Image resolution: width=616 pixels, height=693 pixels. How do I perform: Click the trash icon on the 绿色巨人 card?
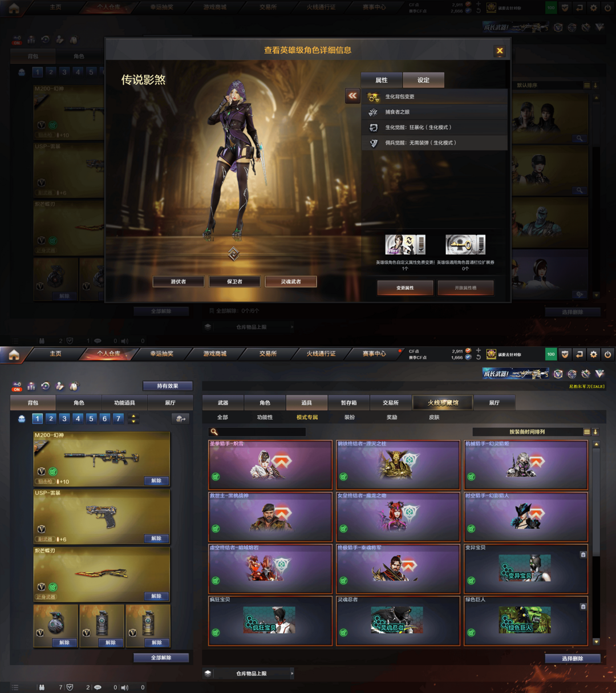coord(583,607)
